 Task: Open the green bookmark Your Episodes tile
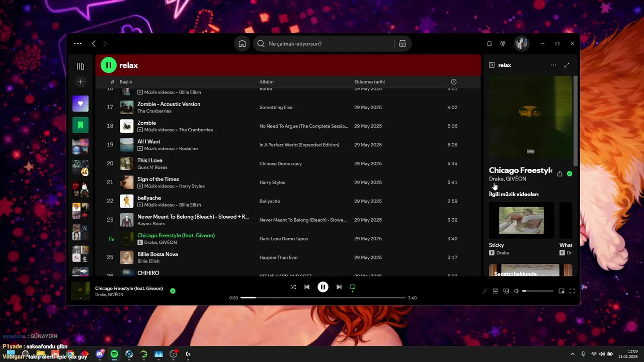pos(80,125)
